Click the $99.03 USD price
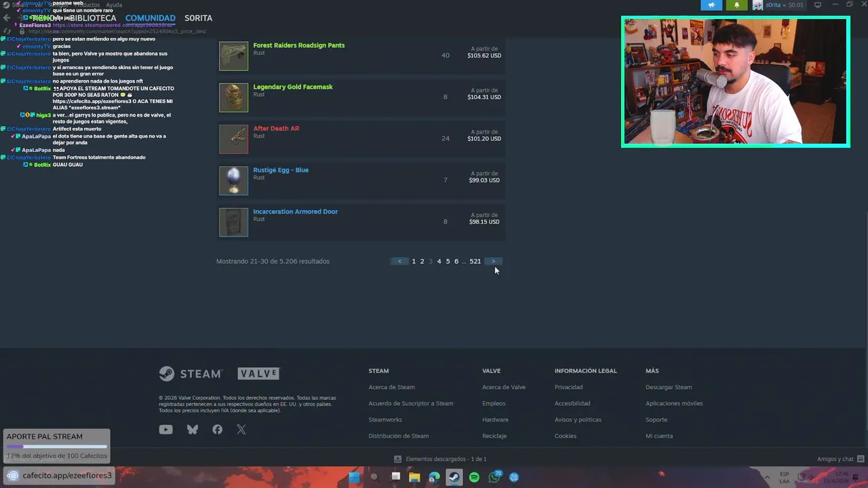868x488 pixels. coord(486,180)
